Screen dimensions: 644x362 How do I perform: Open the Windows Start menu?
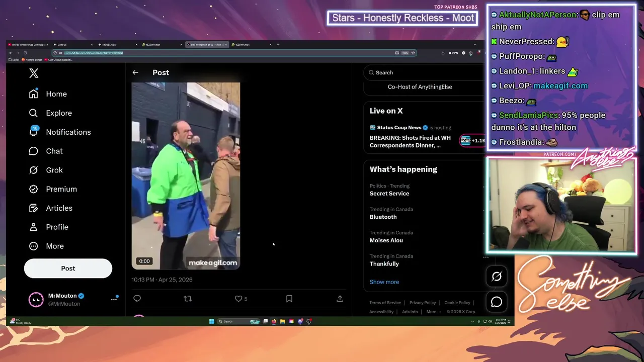coord(211,321)
